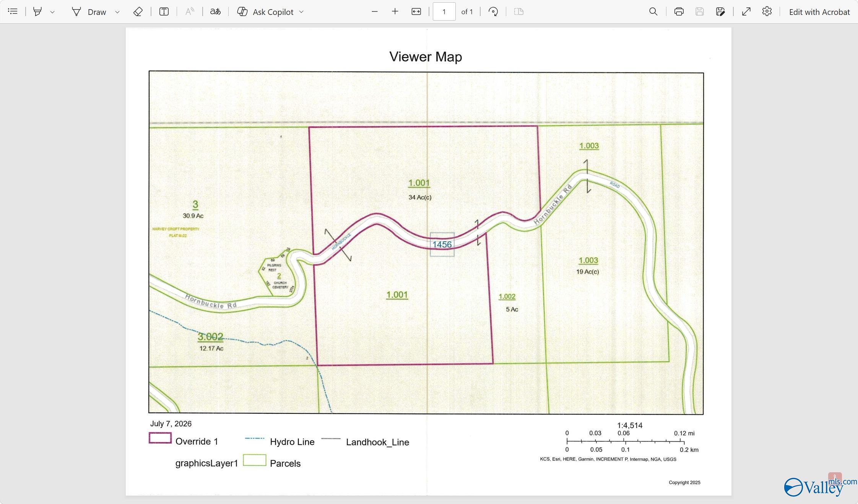
Task: Select the Highlight tool
Action: coord(37,11)
